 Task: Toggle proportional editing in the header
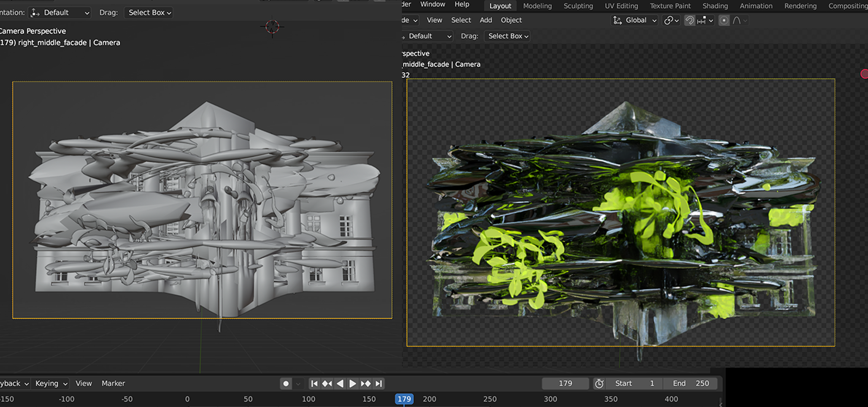[724, 20]
